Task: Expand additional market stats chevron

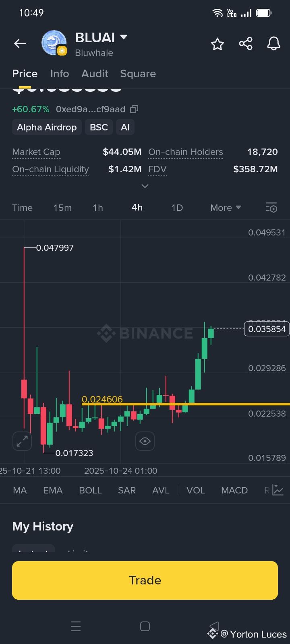Action: pyautogui.click(x=145, y=186)
